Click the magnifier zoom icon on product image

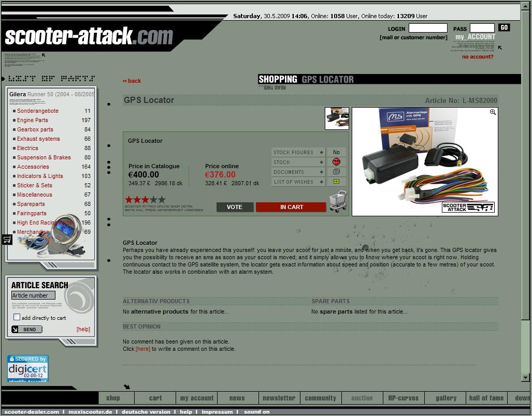[x=493, y=112]
